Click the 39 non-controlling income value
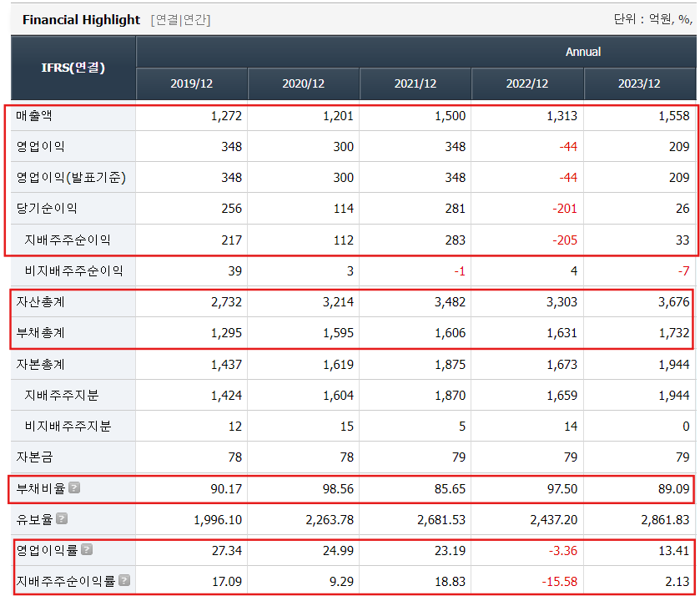 pyautogui.click(x=234, y=271)
